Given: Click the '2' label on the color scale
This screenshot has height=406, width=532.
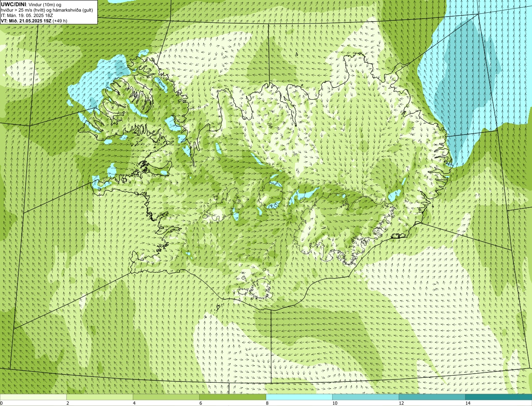Looking at the screenshot, I should 67,403.
